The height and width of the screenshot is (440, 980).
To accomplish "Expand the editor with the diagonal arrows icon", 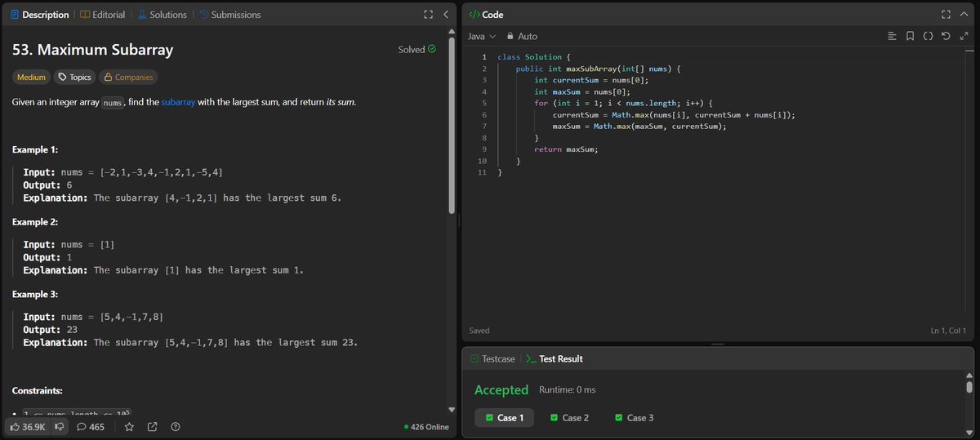I will [964, 36].
